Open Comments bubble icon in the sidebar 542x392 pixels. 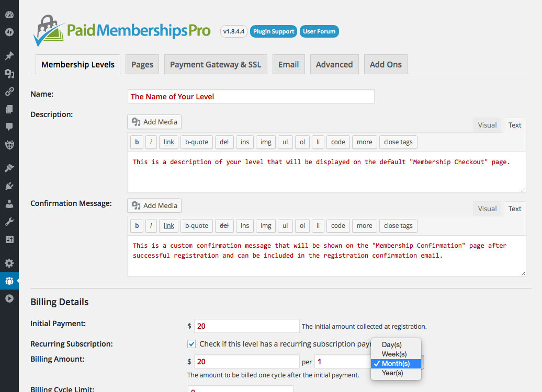9,127
